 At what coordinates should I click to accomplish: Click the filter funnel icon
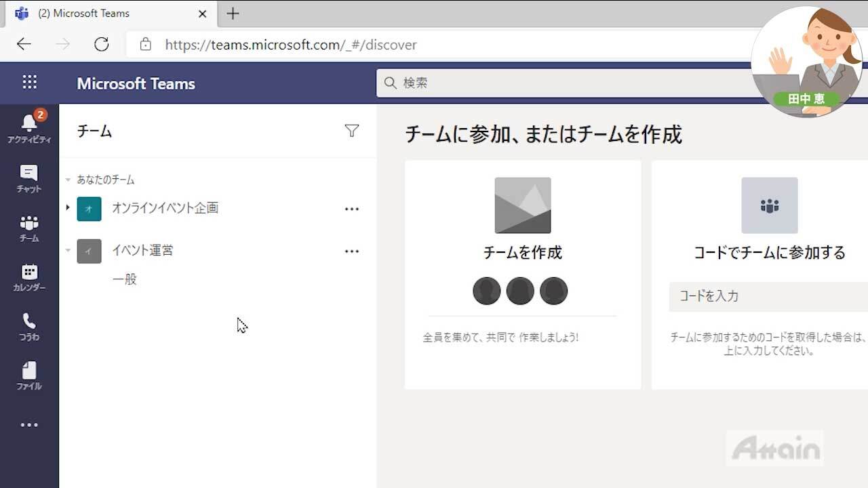351,131
